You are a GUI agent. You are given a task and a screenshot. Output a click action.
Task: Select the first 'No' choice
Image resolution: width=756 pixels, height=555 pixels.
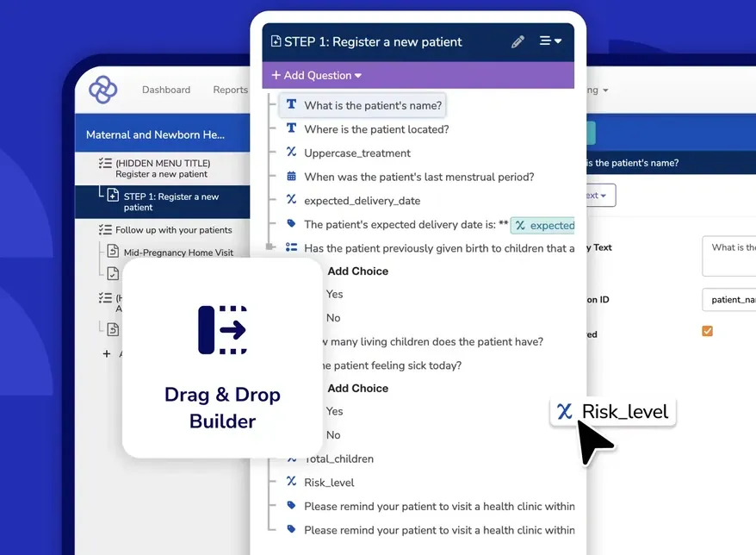pyautogui.click(x=333, y=318)
